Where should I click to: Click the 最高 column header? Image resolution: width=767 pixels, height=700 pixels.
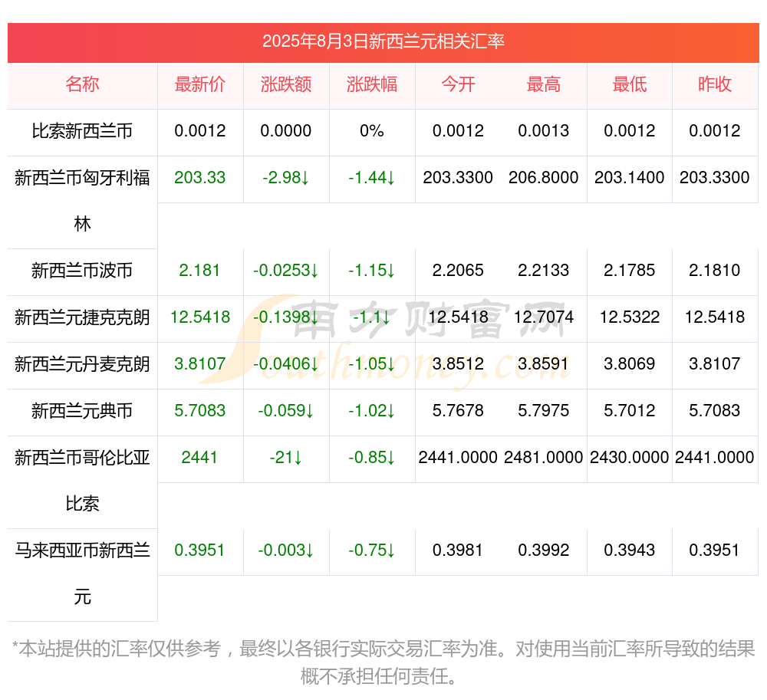coord(544,84)
